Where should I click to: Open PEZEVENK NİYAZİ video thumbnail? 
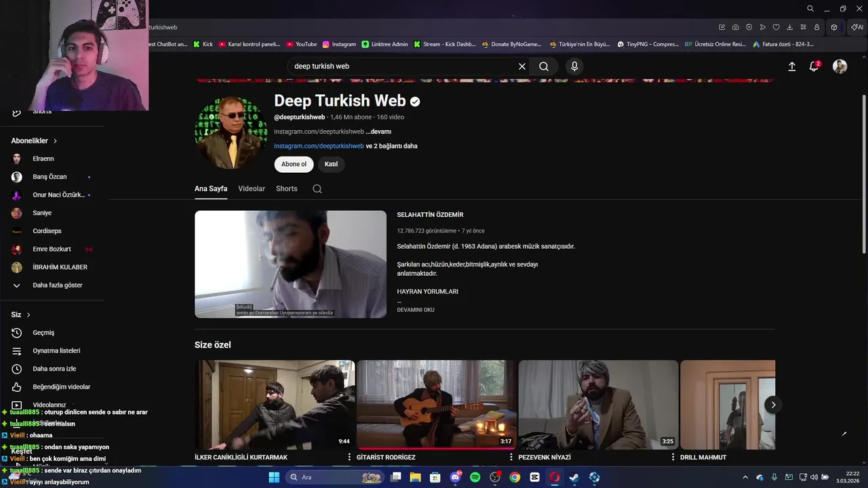pyautogui.click(x=598, y=405)
